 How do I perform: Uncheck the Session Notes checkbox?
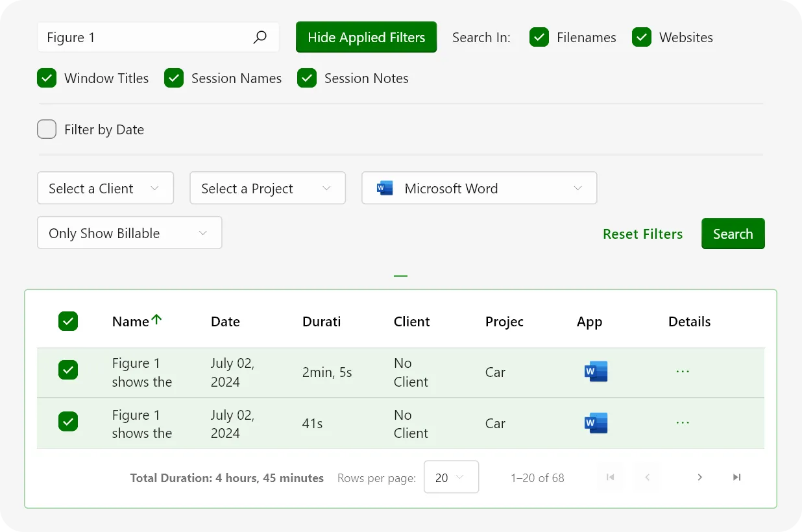pyautogui.click(x=307, y=79)
